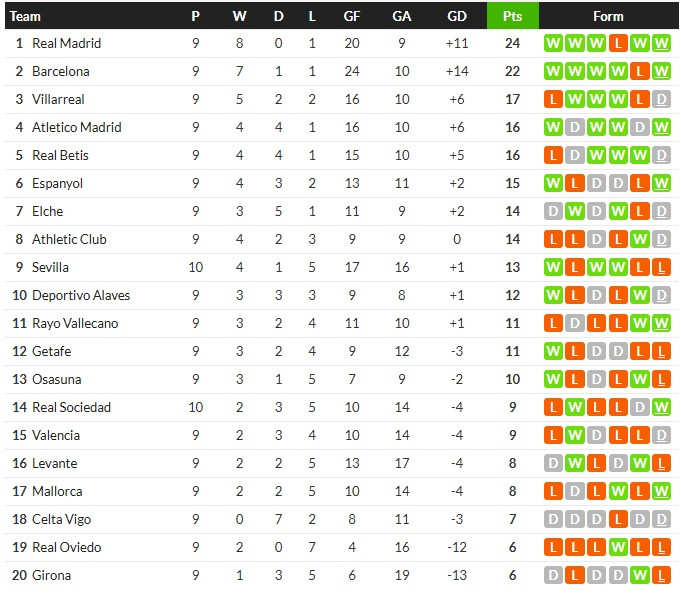Sort table by the Pts column header

click(x=512, y=16)
